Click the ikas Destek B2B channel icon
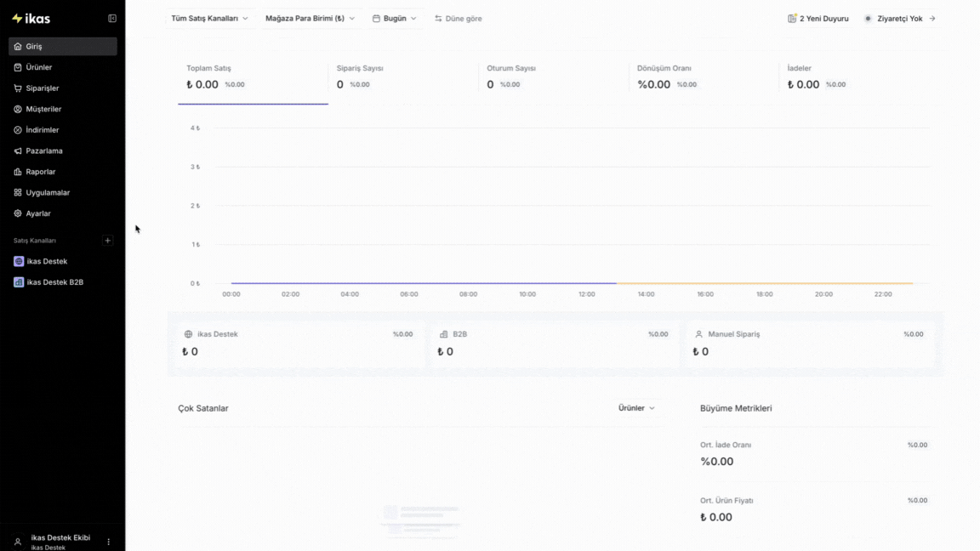 [x=19, y=282]
